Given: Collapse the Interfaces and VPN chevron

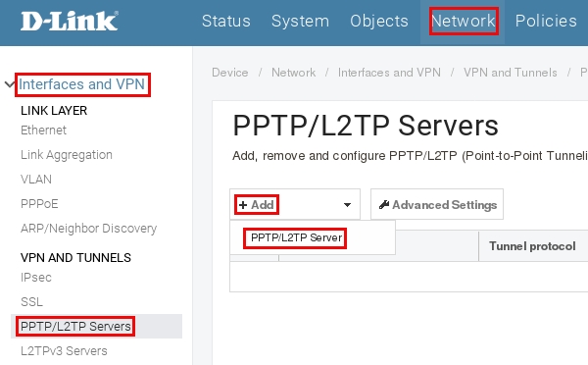Looking at the screenshot, I should (x=10, y=84).
